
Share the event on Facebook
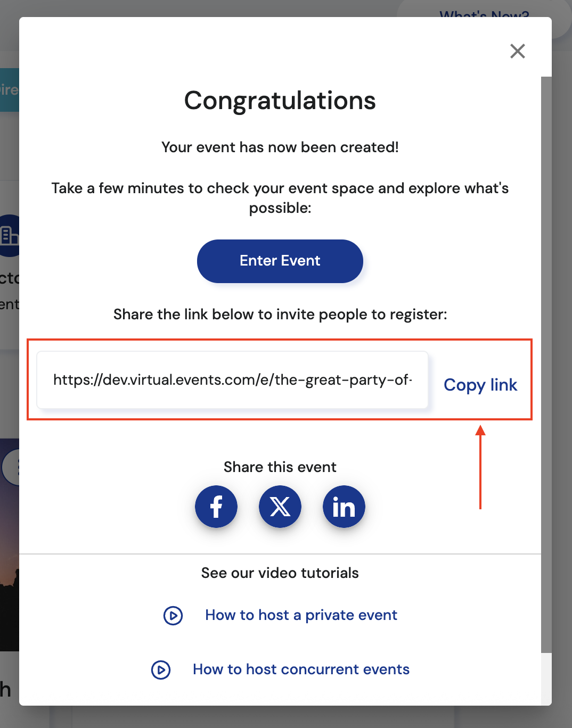tap(216, 507)
